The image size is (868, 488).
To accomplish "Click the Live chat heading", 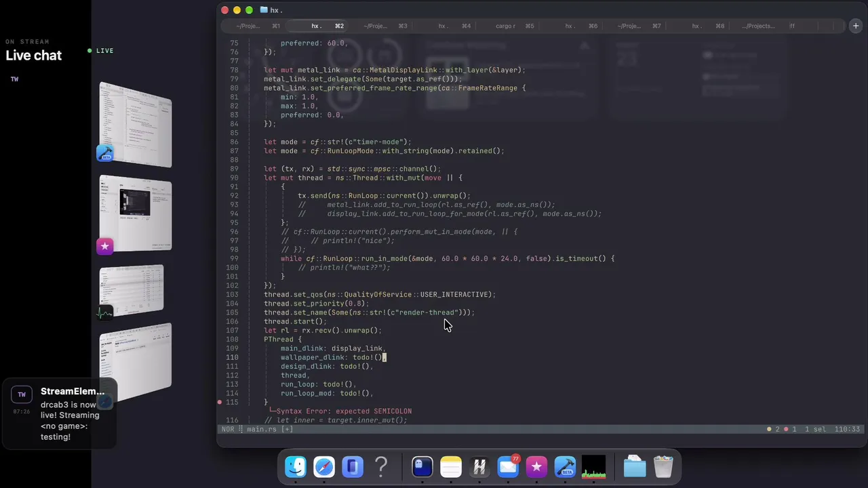I will click(x=34, y=56).
